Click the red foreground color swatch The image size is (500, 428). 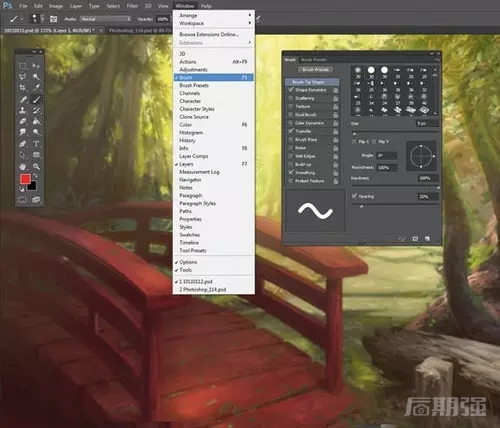tap(25, 179)
